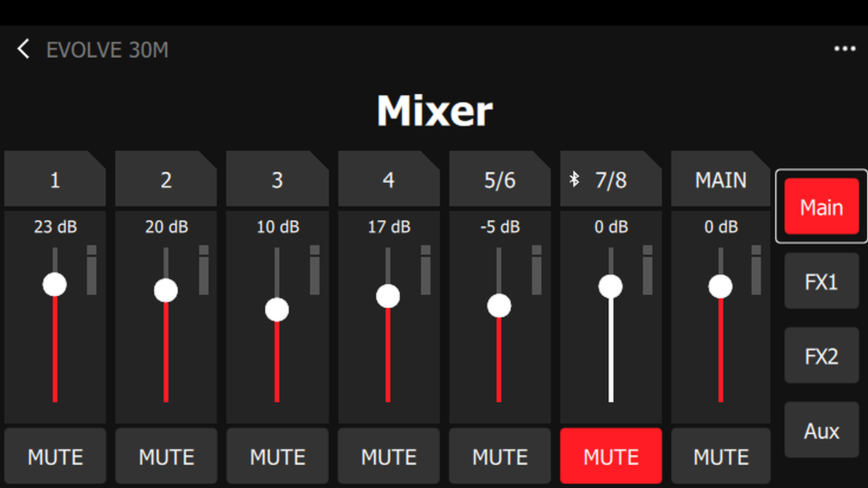Click channel 4 fader knob
Image resolution: width=868 pixels, height=488 pixels.
tap(388, 296)
